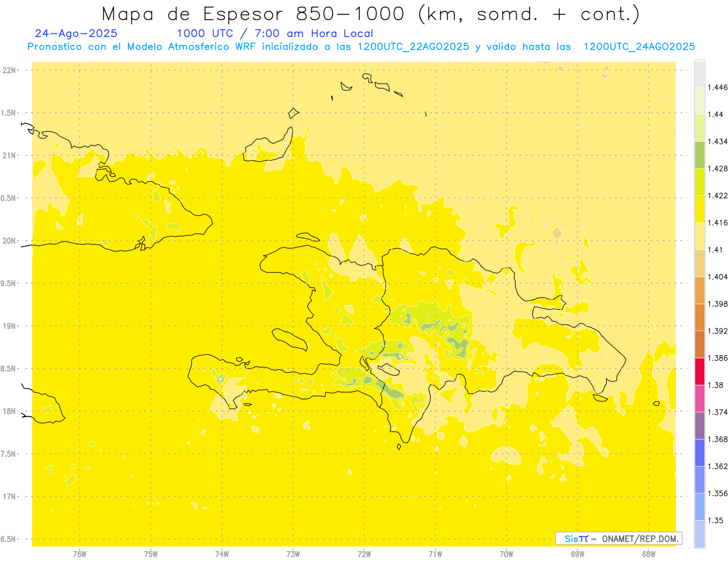The width and height of the screenshot is (728, 562).
Task: Click the 71W longitude label
Action: point(435,554)
